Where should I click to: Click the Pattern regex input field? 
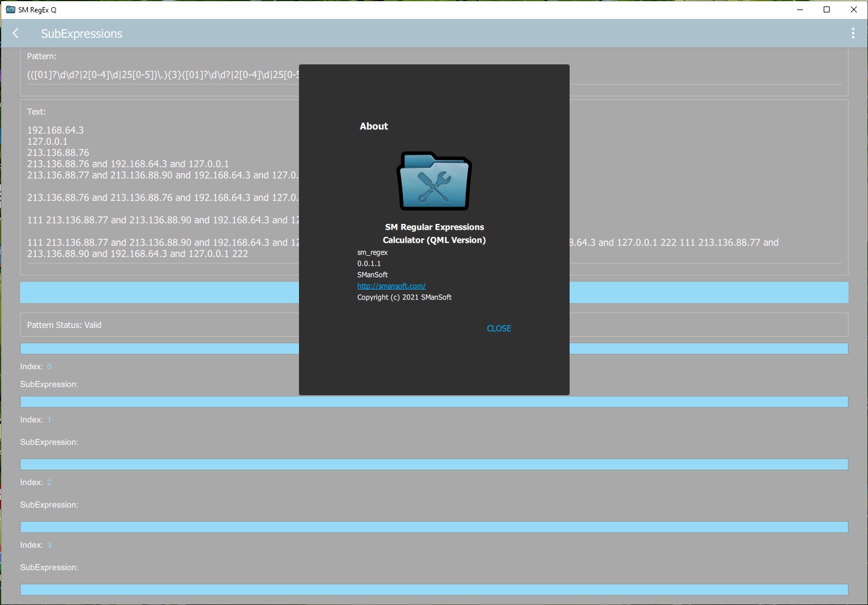[434, 75]
